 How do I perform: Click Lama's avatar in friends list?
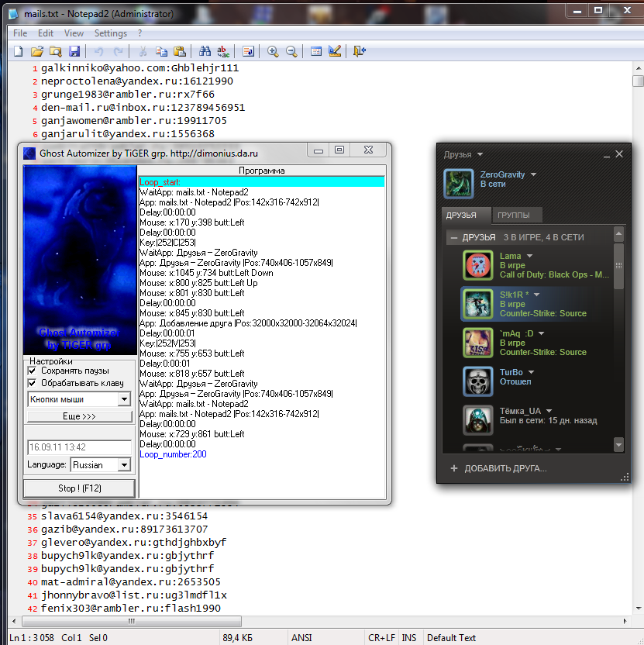[478, 265]
